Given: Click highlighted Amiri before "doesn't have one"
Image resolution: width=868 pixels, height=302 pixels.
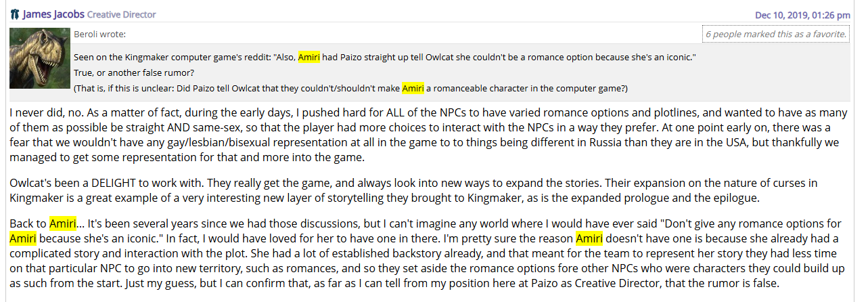Looking at the screenshot, I should (x=589, y=238).
